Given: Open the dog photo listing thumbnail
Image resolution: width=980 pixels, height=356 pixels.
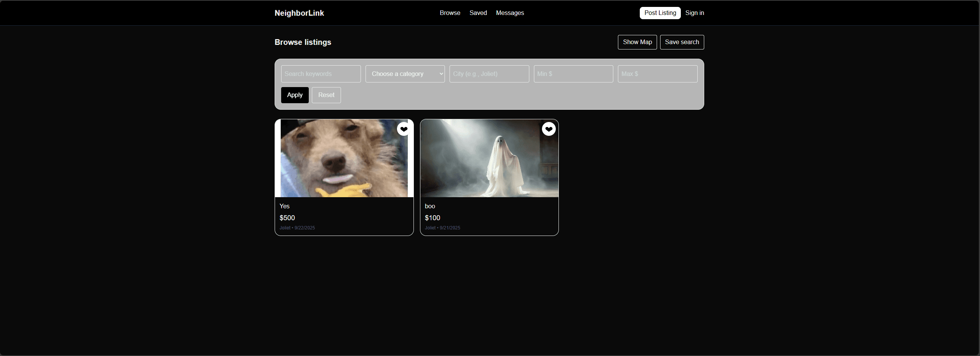Looking at the screenshot, I should click(x=344, y=158).
